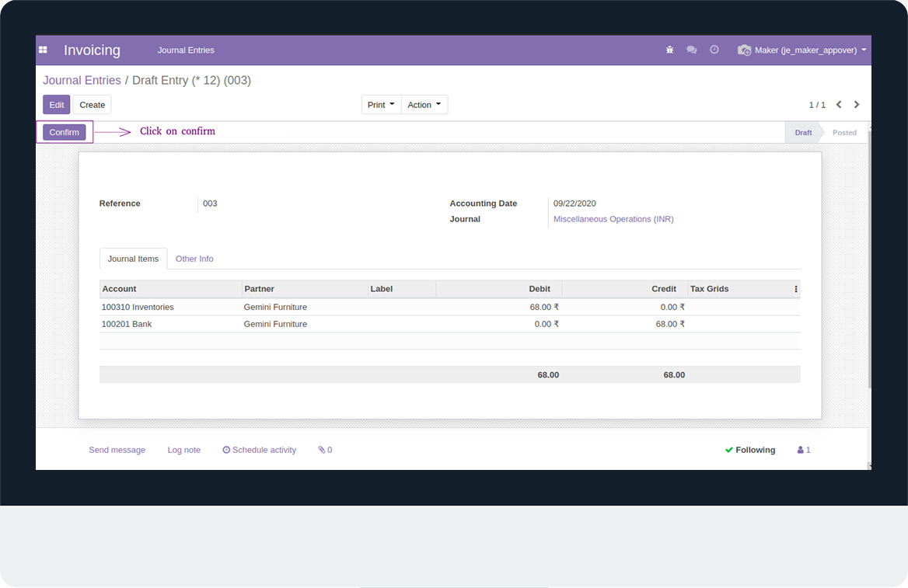Screen dimensions: 908x588
Task: Sort by the Account column header
Action: tap(171, 289)
